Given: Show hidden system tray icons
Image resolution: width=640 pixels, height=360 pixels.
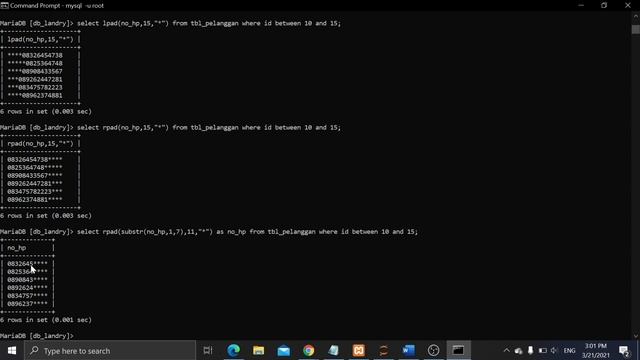Looking at the screenshot, I should coord(507,351).
